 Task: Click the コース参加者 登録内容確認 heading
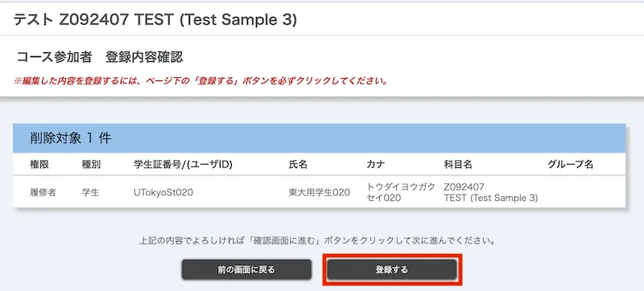coord(100,57)
